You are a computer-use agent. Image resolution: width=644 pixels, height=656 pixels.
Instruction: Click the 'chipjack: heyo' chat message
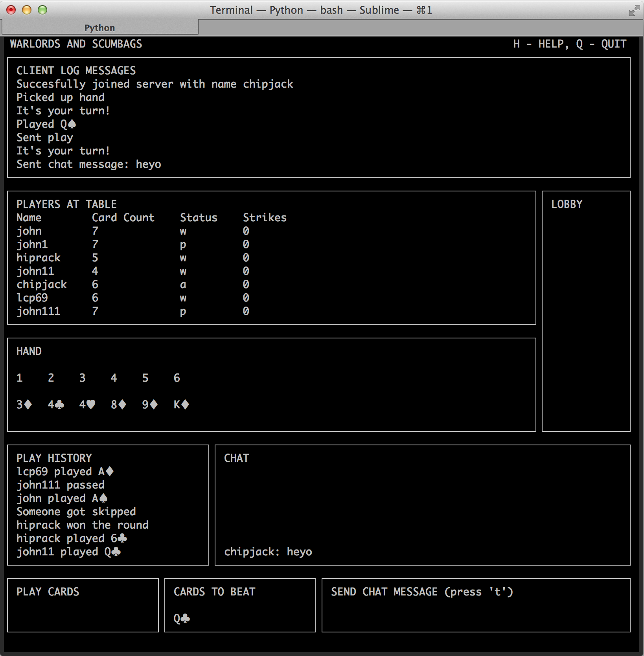[x=268, y=552]
